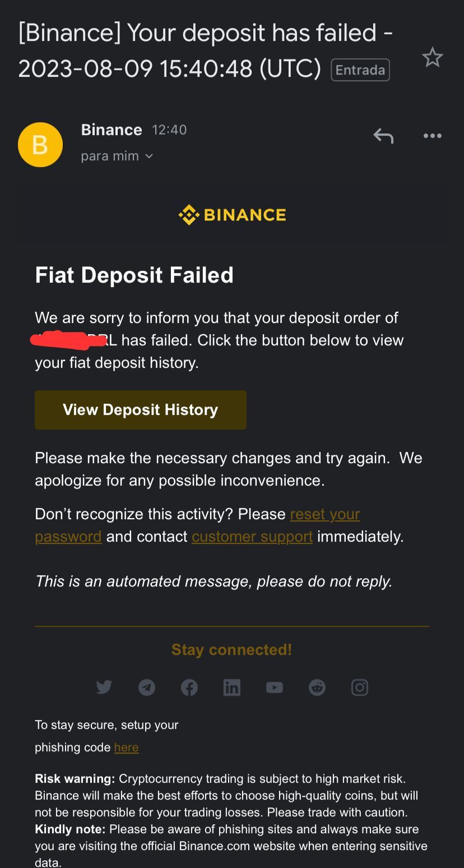The image size is (464, 868).
Task: Open Binance Facebook icon
Action: (189, 687)
